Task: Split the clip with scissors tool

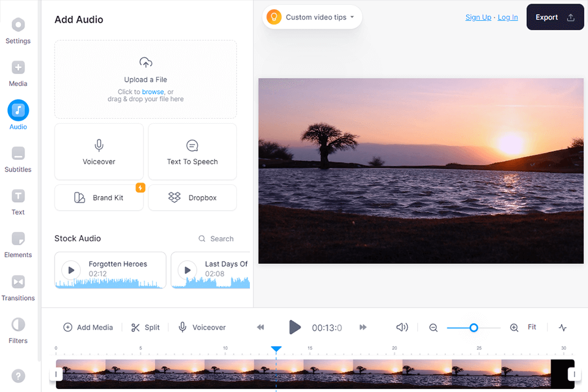Action: coord(146,327)
